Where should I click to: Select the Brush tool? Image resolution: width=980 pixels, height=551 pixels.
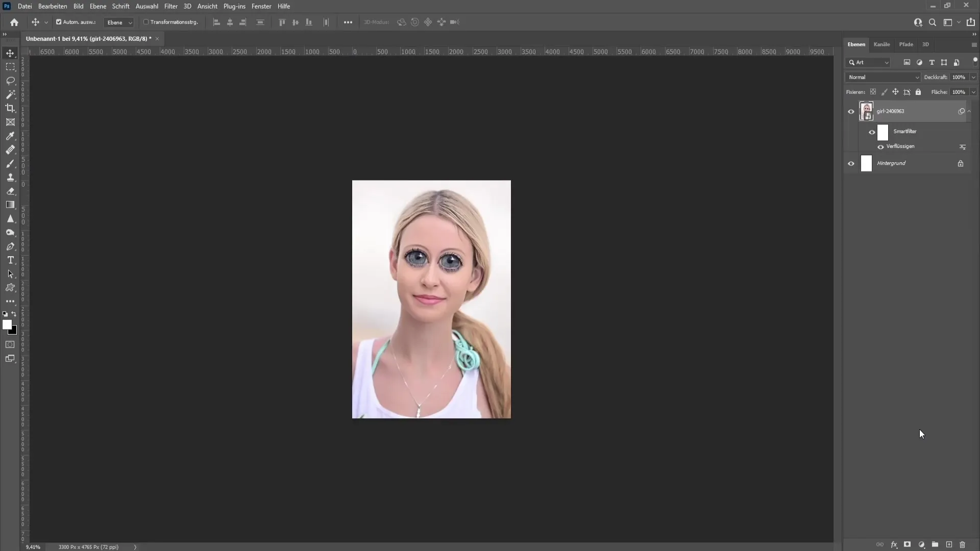[x=10, y=163]
